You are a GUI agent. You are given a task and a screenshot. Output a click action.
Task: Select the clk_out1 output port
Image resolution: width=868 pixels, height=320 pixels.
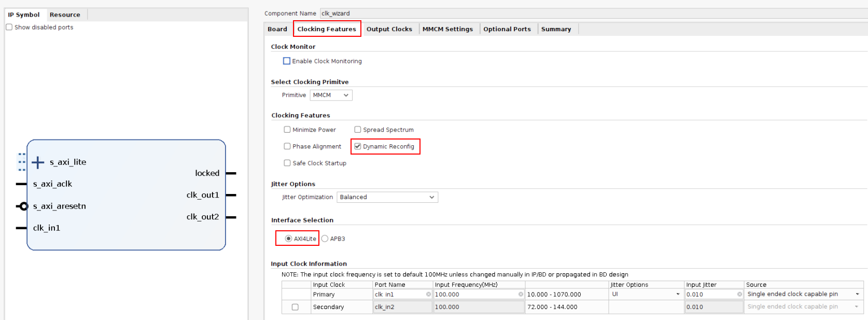(203, 195)
